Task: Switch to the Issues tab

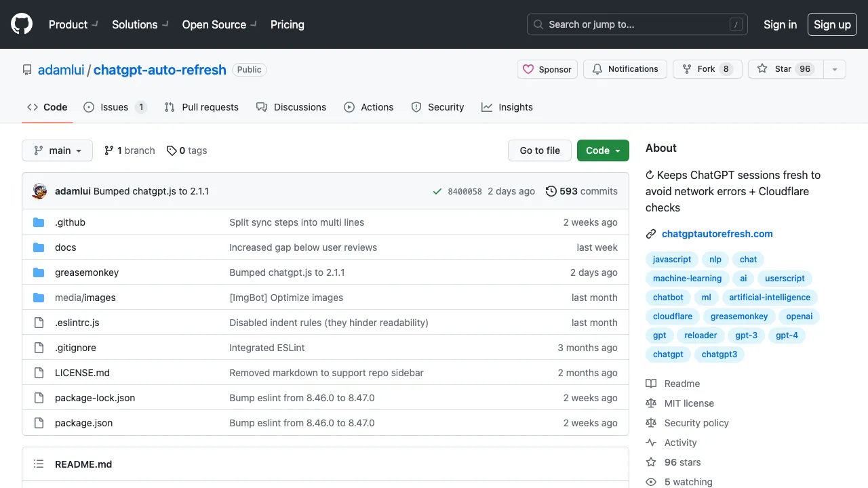Action: 114,107
